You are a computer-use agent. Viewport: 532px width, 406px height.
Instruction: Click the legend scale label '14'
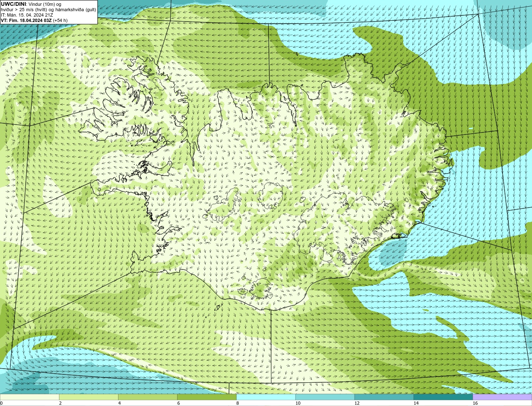[x=416, y=403]
